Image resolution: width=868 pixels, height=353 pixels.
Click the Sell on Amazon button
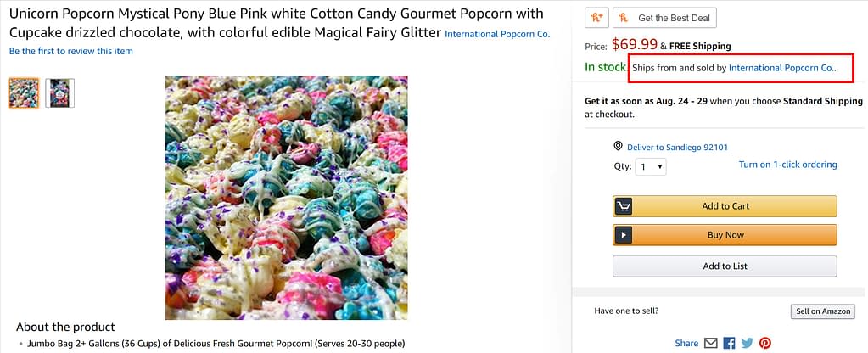click(x=822, y=311)
